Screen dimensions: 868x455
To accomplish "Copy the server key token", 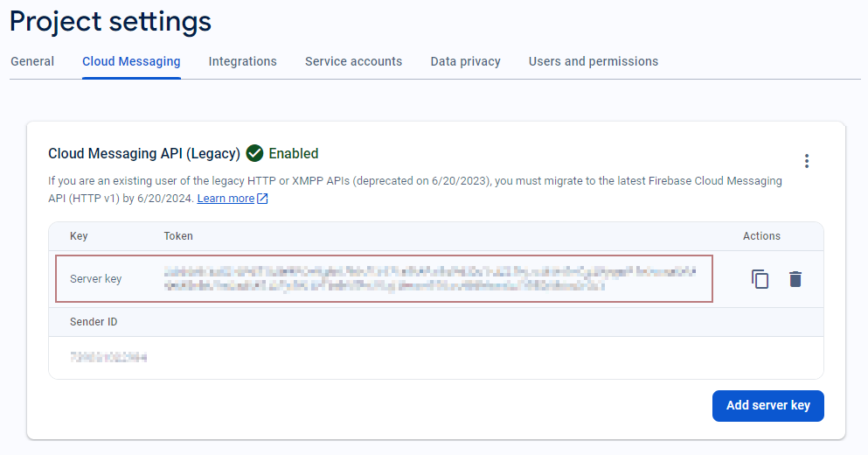I will 760,279.
